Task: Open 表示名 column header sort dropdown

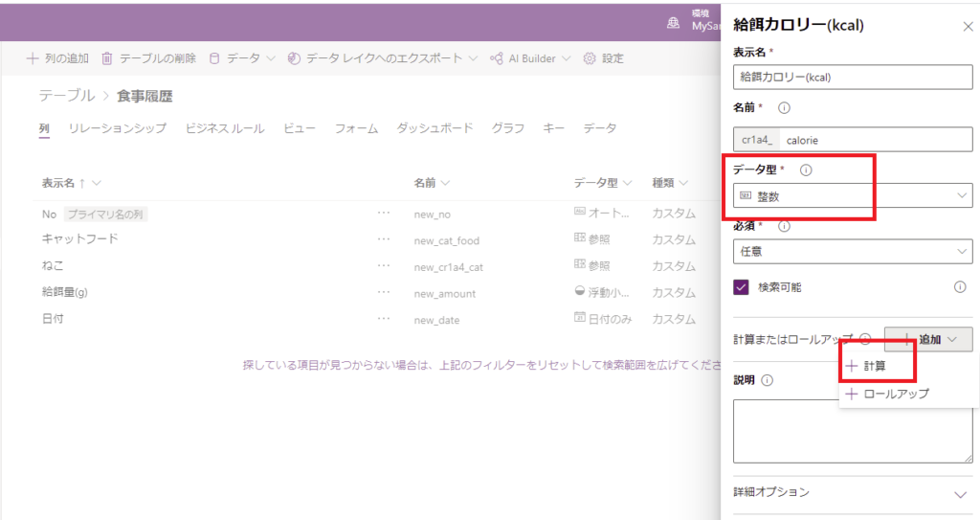Action: click(97, 183)
